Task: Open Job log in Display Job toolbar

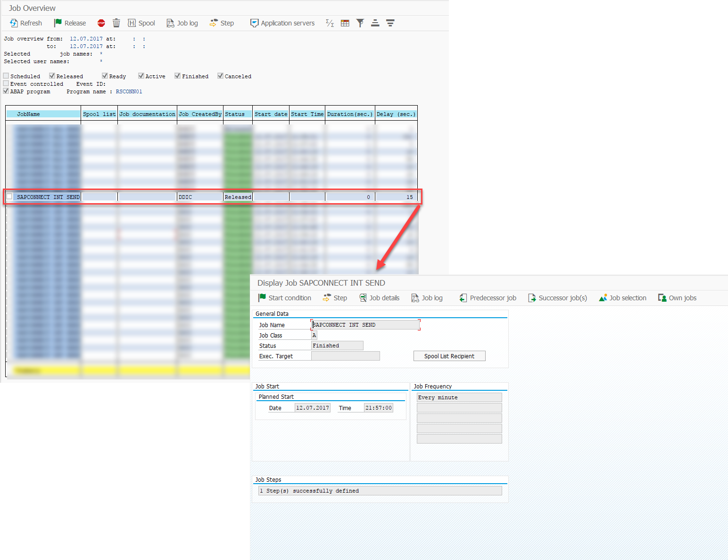Action: coord(427,298)
